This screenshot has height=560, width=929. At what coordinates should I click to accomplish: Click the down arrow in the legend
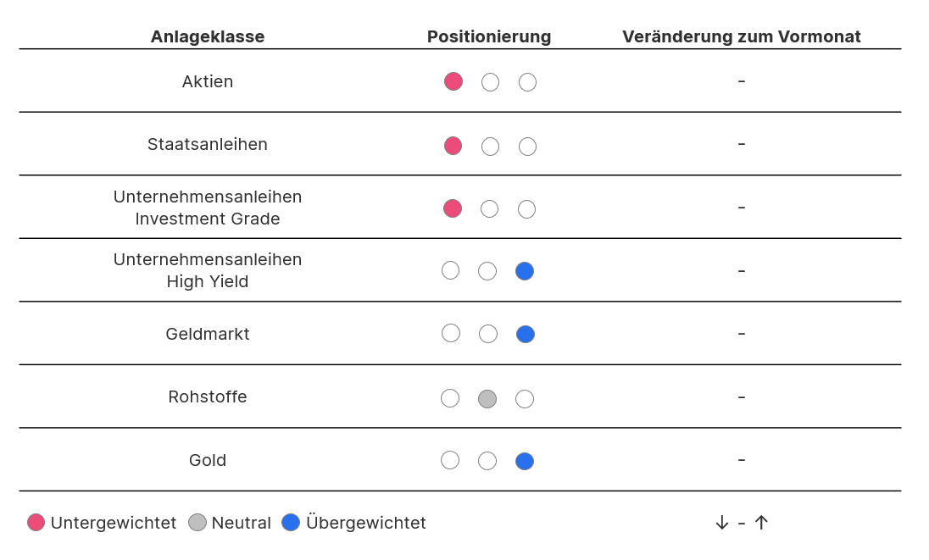point(722,523)
